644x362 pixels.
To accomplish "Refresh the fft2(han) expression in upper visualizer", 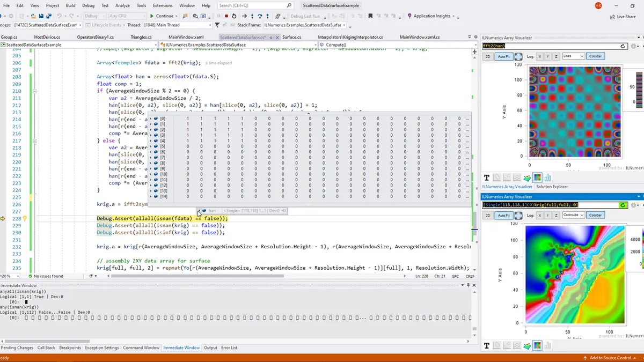I will (x=623, y=46).
